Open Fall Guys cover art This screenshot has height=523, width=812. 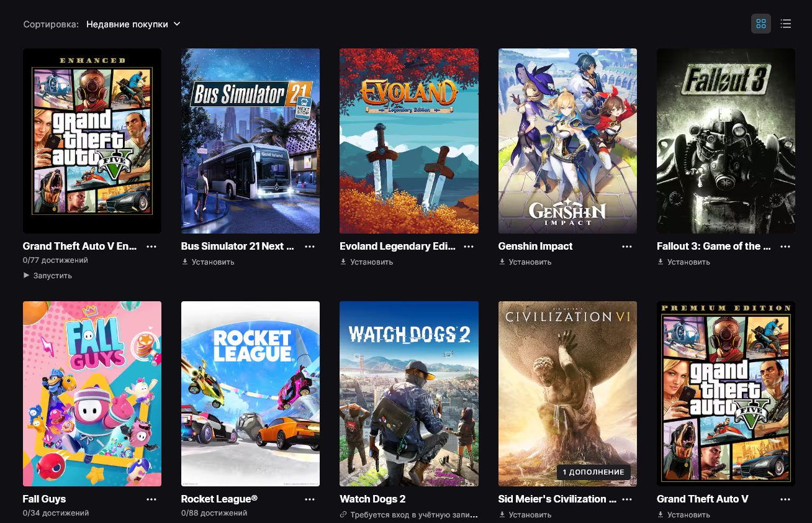coord(92,394)
